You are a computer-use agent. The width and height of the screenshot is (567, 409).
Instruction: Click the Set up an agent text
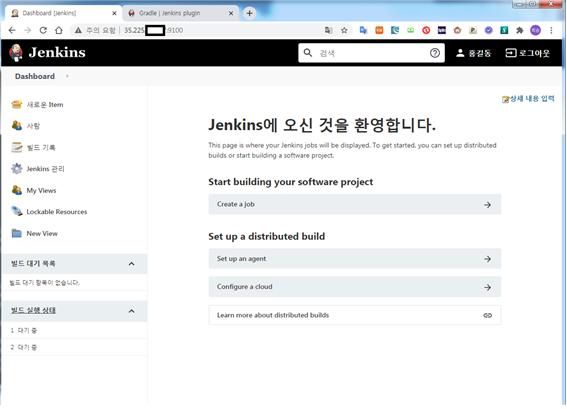(242, 259)
